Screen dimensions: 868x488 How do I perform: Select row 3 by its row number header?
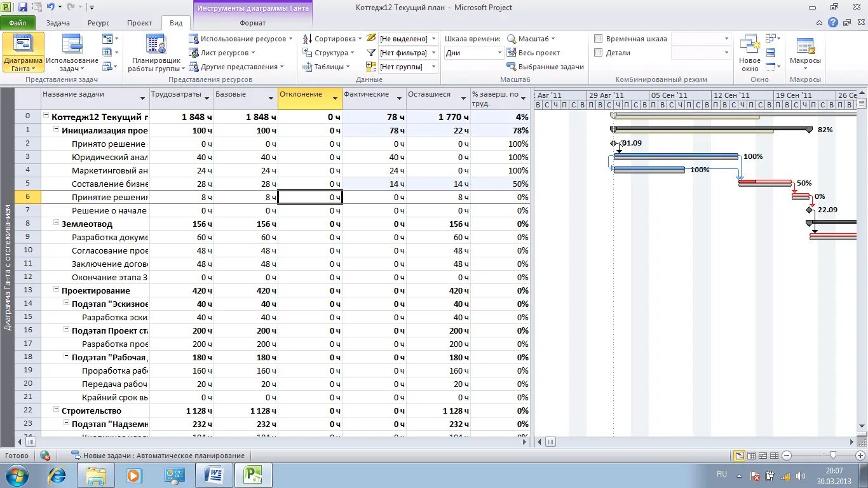point(27,157)
